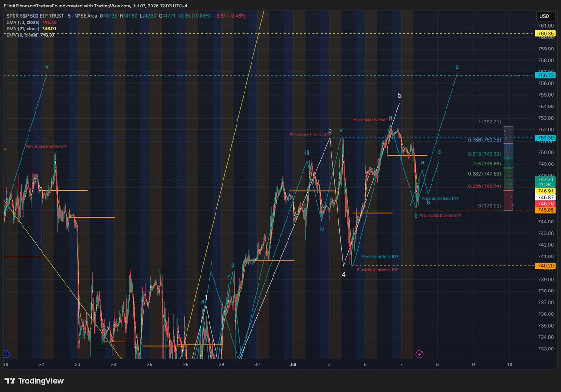The width and height of the screenshot is (561, 392).
Task: Select the cyan wave i label
Action: pos(211,264)
